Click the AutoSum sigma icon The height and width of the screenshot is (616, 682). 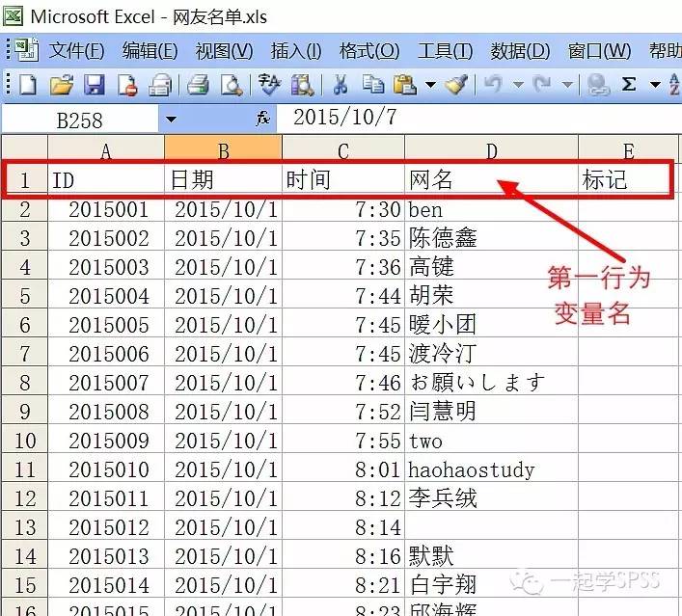tap(629, 84)
